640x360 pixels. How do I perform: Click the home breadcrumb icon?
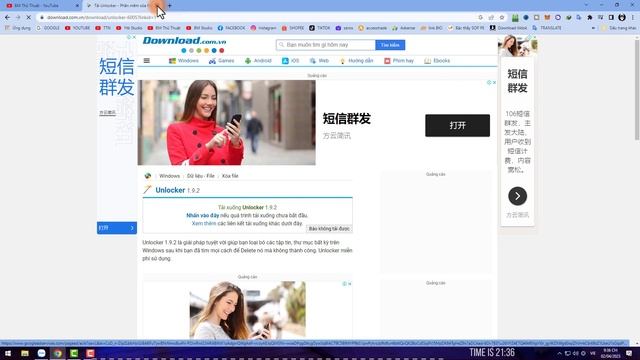[x=148, y=176]
